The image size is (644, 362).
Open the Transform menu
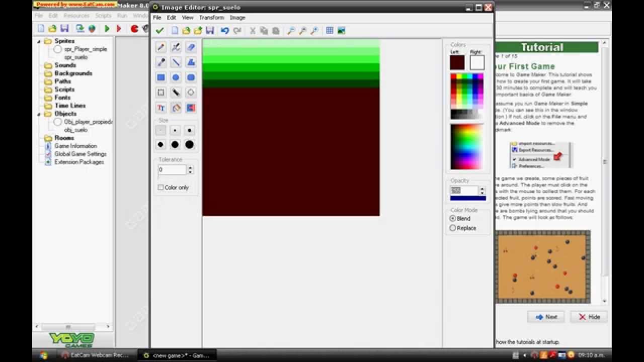pos(211,18)
